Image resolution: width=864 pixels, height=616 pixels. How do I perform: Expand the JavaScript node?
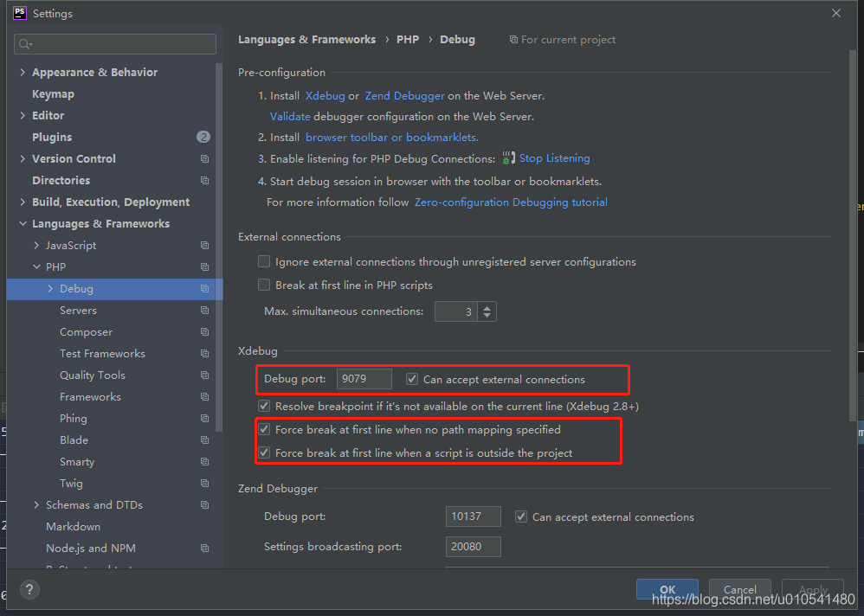(36, 246)
